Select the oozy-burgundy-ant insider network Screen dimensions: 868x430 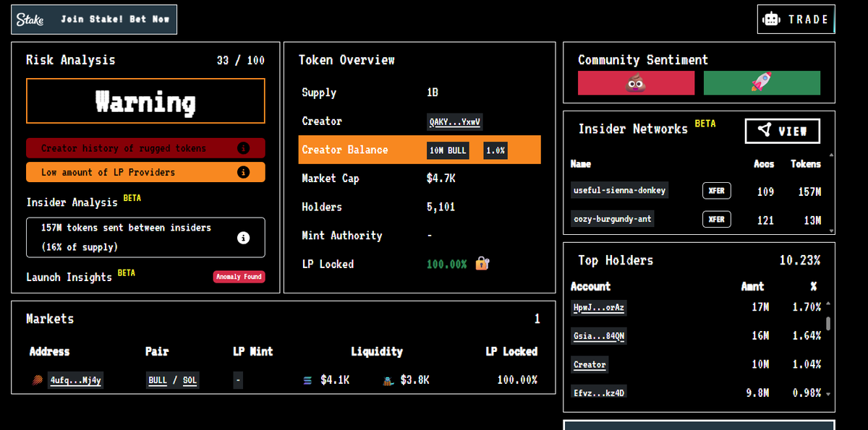coord(613,219)
